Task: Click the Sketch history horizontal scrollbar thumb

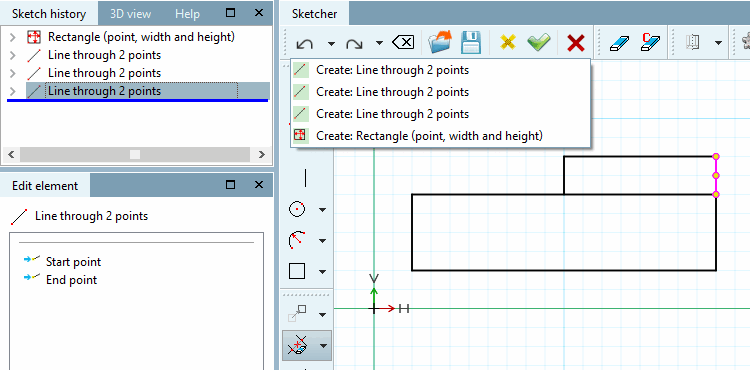Action: (x=135, y=154)
